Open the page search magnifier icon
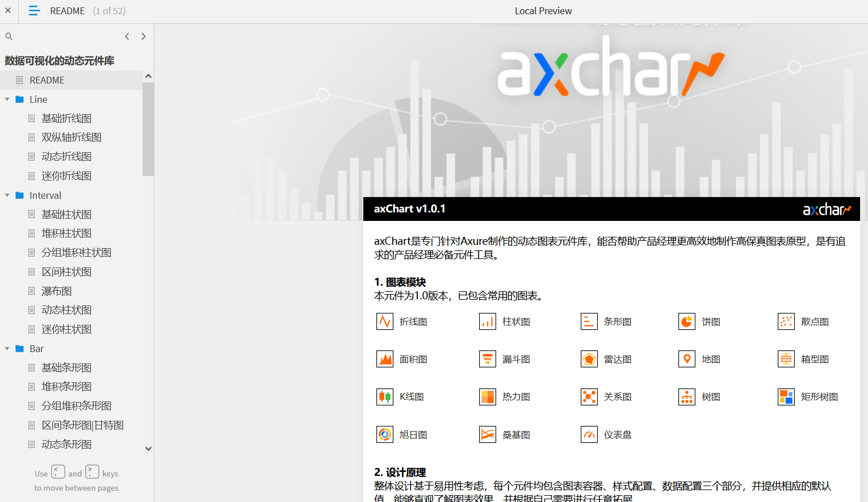The image size is (868, 502). [9, 36]
